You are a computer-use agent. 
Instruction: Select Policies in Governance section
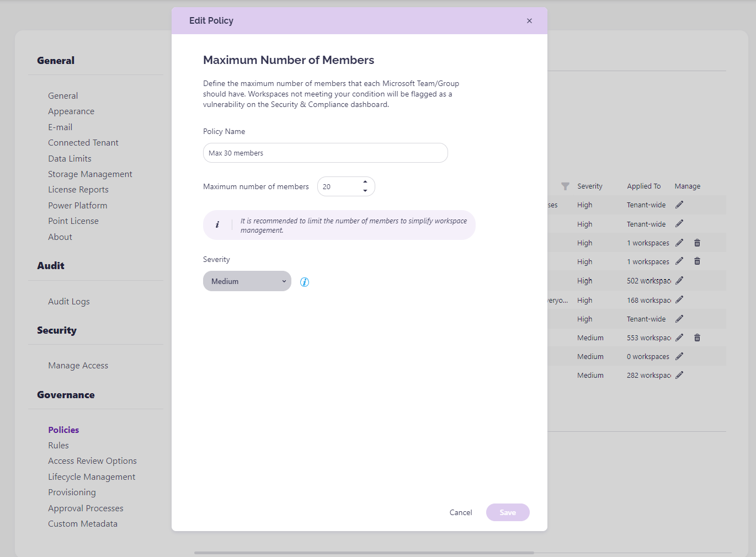[63, 430]
